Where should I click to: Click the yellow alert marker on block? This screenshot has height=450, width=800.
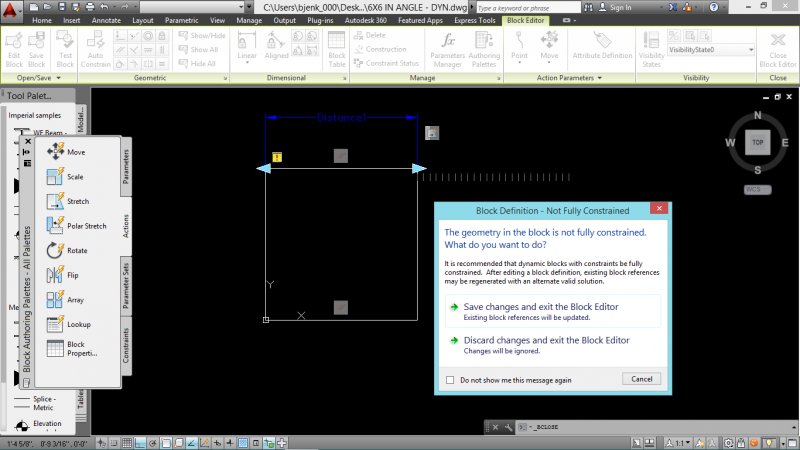tap(277, 157)
